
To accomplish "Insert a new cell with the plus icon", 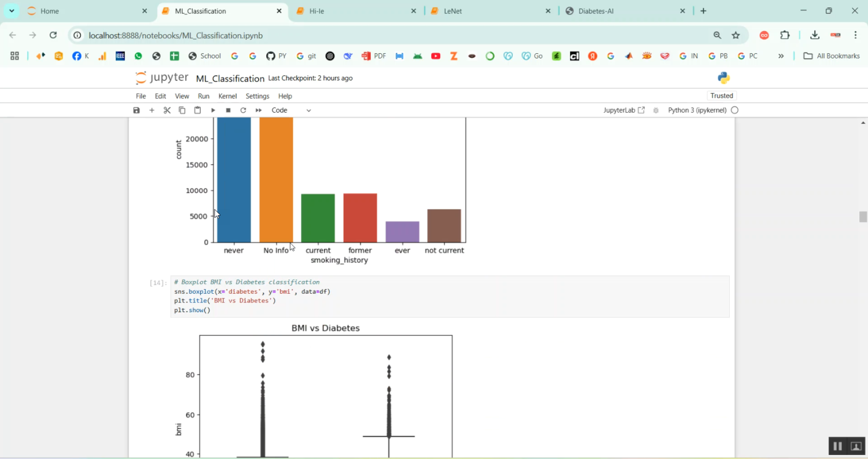I will tap(152, 110).
